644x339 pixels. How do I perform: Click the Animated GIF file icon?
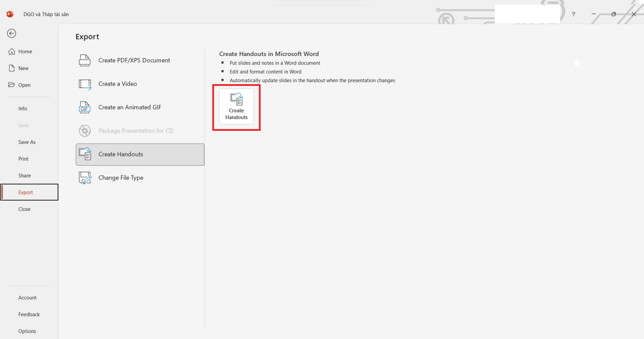[x=85, y=107]
